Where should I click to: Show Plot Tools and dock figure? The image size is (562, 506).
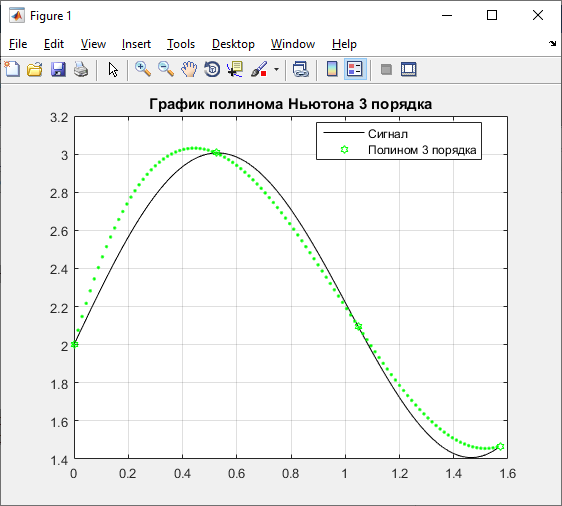409,69
